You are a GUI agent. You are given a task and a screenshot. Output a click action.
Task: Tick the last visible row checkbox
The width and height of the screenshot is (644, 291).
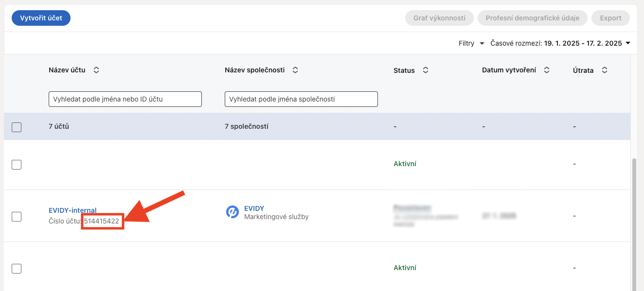coord(17,269)
